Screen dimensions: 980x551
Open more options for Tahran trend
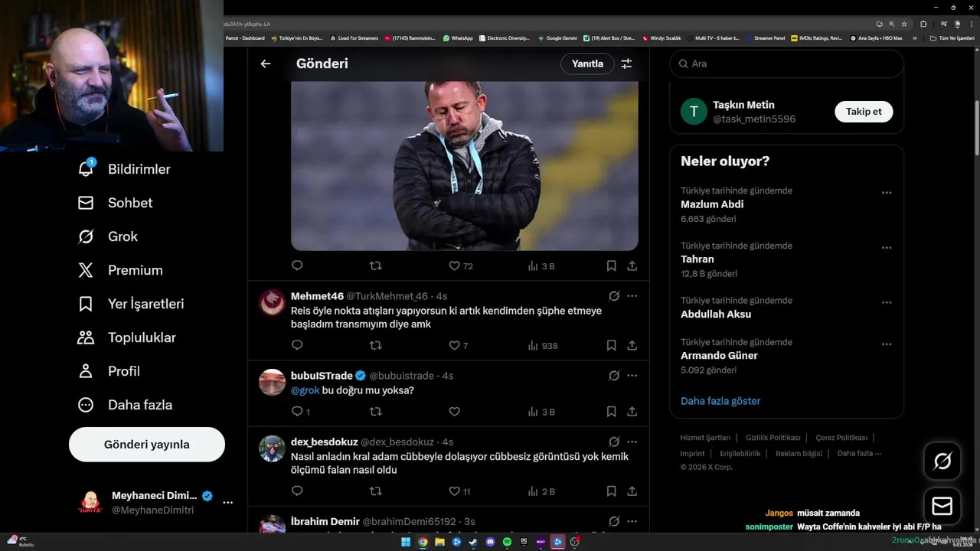[x=887, y=248]
